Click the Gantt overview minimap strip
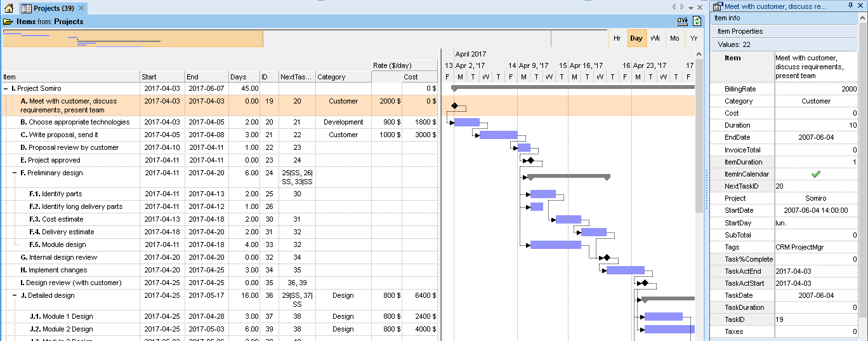868x341 pixels. (133, 39)
